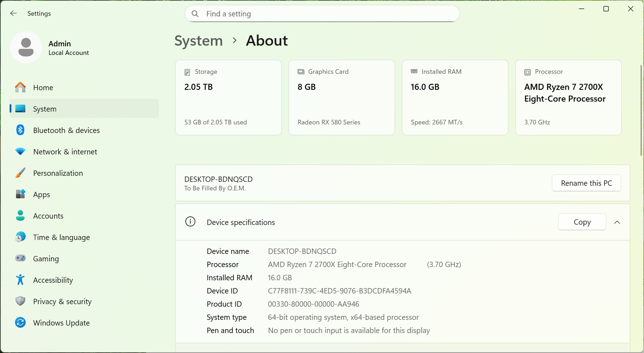Click the Windows Update refresh icon
644x353 pixels.
[20, 323]
